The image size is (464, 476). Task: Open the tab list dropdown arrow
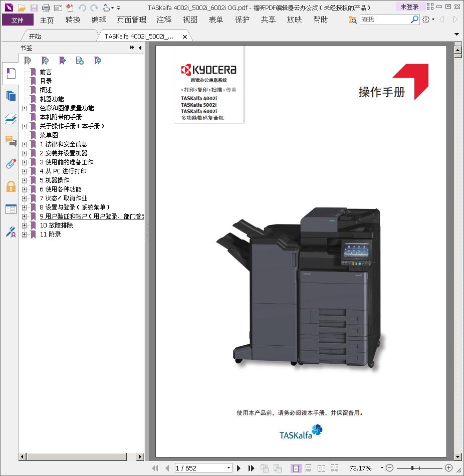(x=456, y=34)
